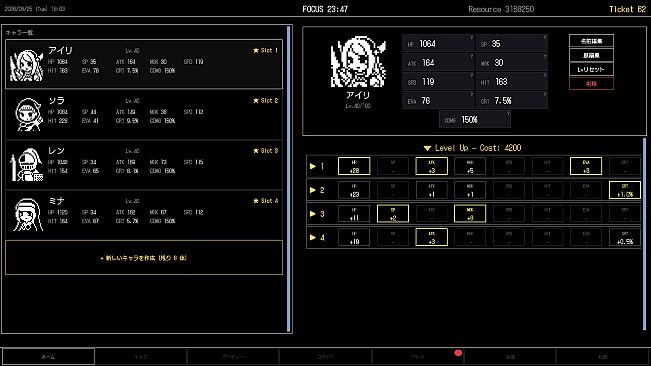The width and height of the screenshot is (651, 366).
Task: Click the Resource 3168250 counter
Action: (501, 9)
